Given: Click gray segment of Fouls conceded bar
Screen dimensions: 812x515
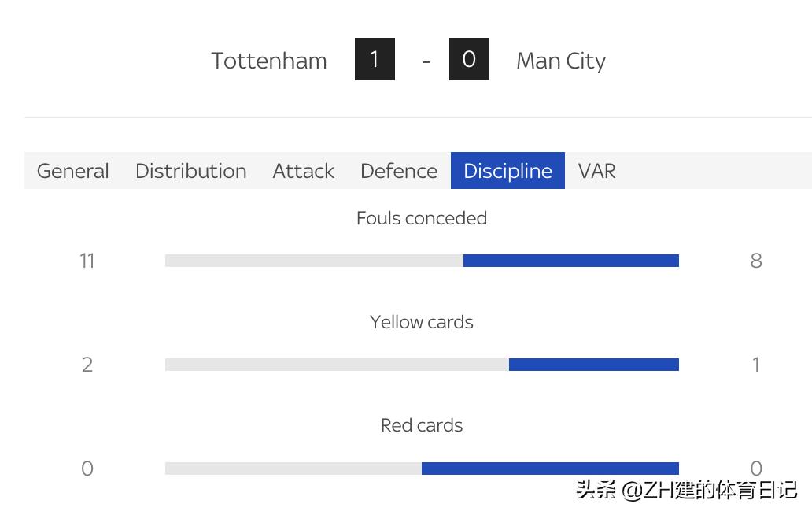Looking at the screenshot, I should coord(314,261).
